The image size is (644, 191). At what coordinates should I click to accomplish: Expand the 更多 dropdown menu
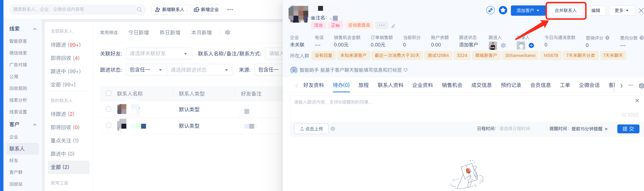tap(621, 11)
